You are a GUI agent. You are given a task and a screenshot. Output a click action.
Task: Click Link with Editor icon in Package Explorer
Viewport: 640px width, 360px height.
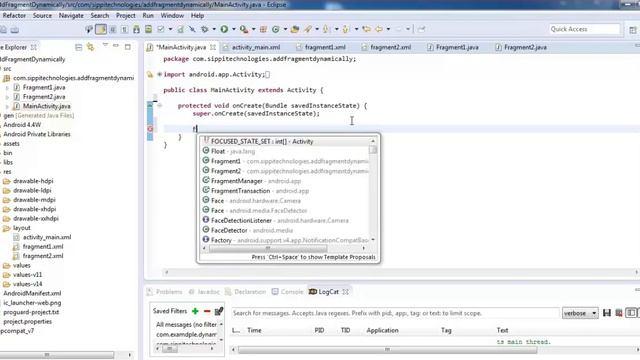91,47
